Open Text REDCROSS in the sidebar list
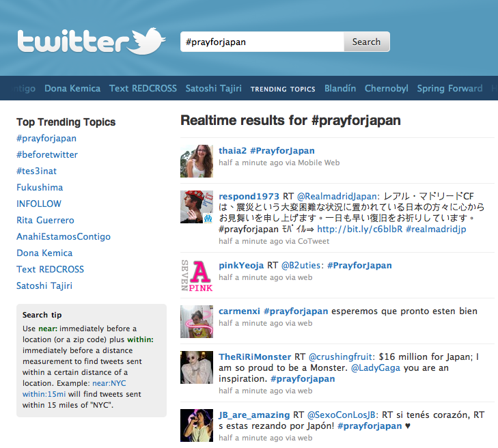 tap(50, 269)
